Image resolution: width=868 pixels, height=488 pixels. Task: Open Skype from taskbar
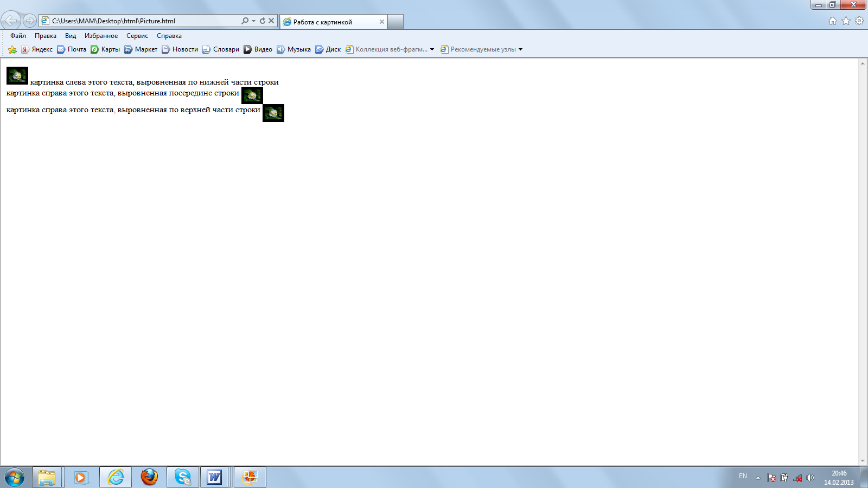[183, 478]
